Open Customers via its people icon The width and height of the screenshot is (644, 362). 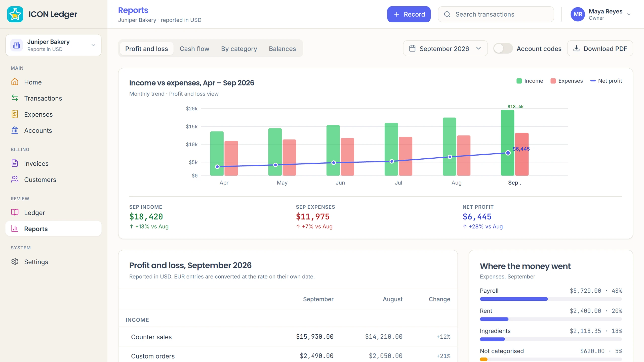point(15,179)
